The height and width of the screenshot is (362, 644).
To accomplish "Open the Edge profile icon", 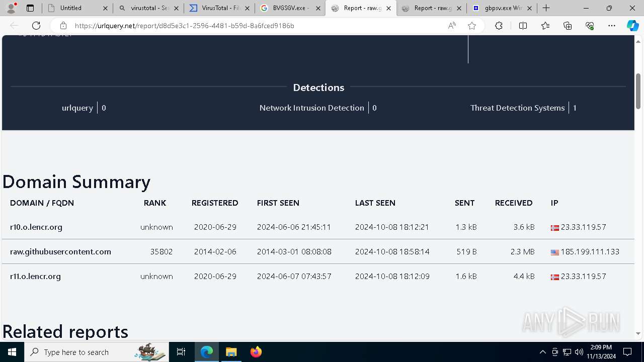I will point(12,8).
